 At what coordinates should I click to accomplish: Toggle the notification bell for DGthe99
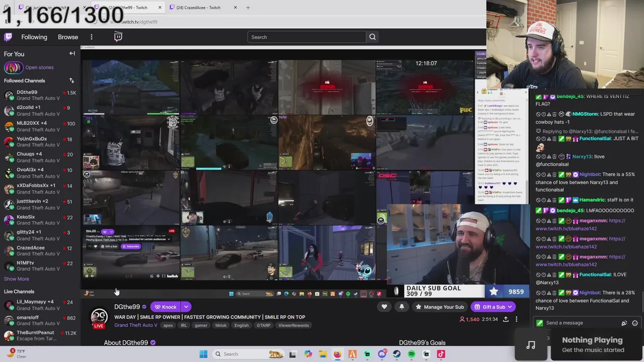tap(401, 307)
